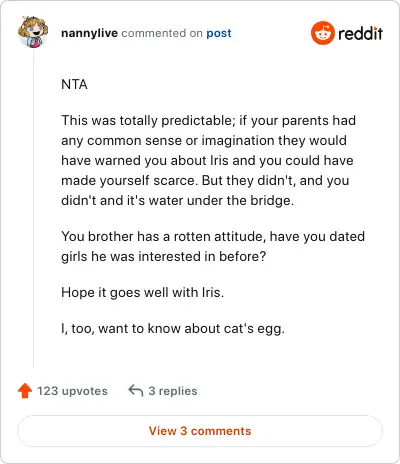This screenshot has width=400, height=464.
Task: Click the "123 upvotes" count
Action: (72, 391)
